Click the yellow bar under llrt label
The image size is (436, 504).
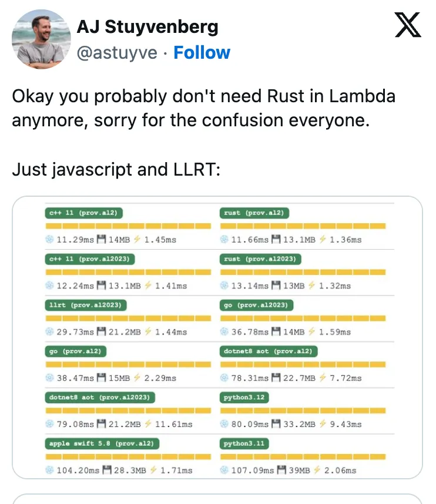tap(128, 318)
